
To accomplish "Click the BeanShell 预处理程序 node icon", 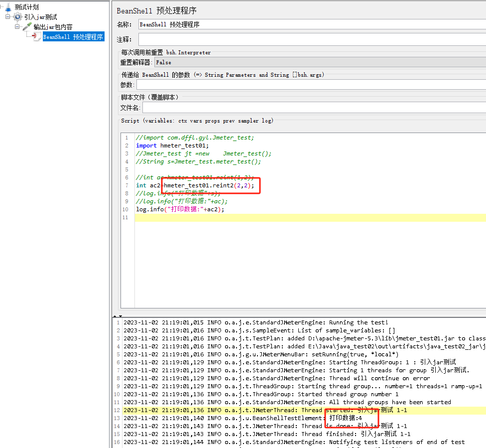I will pos(37,37).
